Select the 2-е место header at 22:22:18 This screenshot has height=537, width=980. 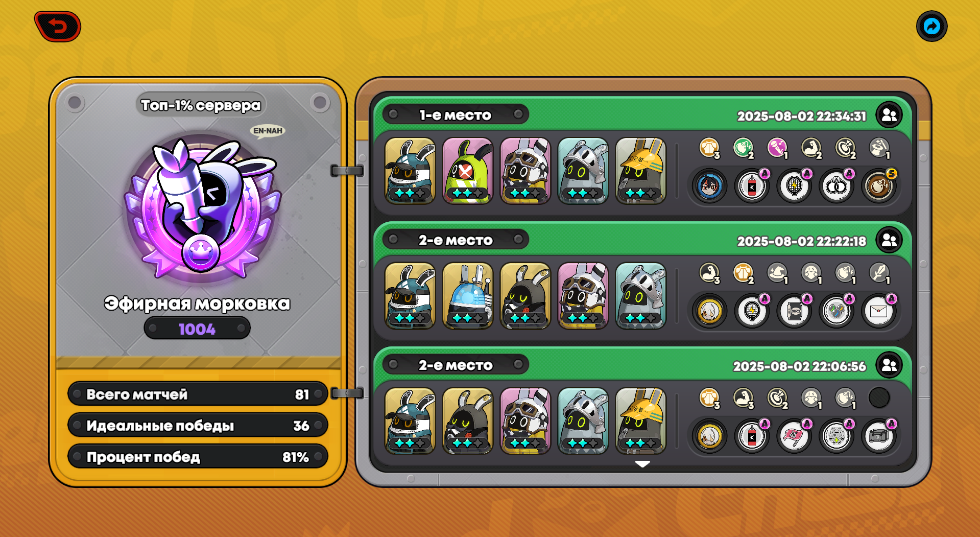(x=455, y=240)
